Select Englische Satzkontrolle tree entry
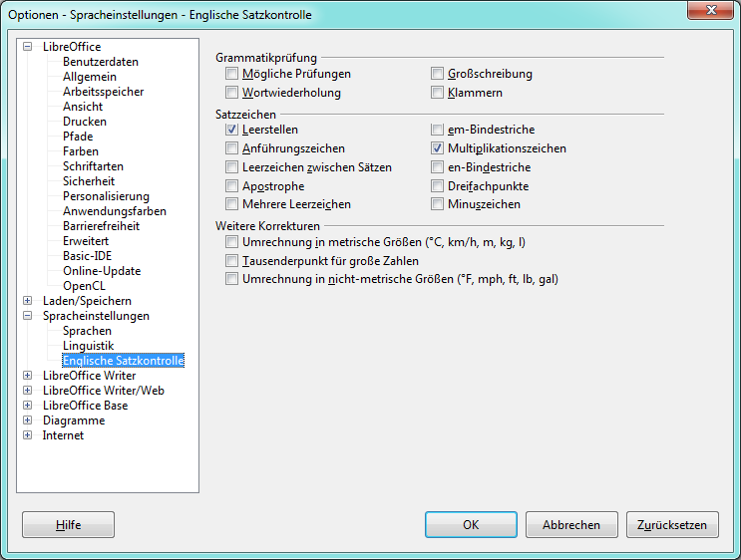 coord(124,361)
